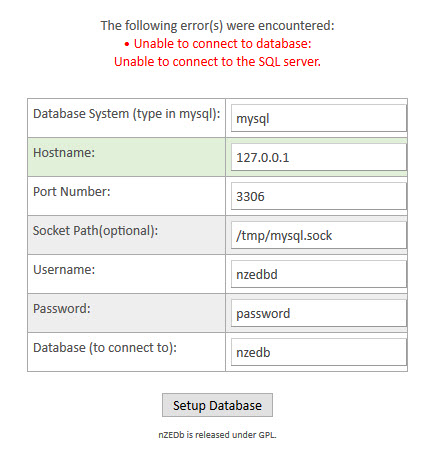Click the 'Database System (type in mysql):' label
The height and width of the screenshot is (452, 434).
[127, 114]
